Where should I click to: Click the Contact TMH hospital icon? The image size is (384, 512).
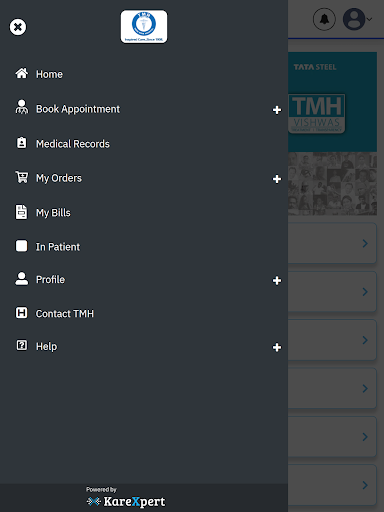tap(22, 313)
